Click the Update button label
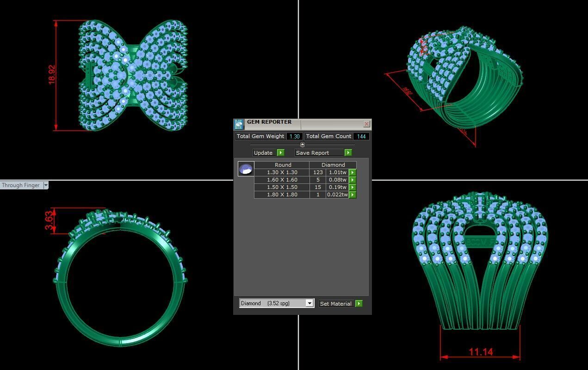 263,153
